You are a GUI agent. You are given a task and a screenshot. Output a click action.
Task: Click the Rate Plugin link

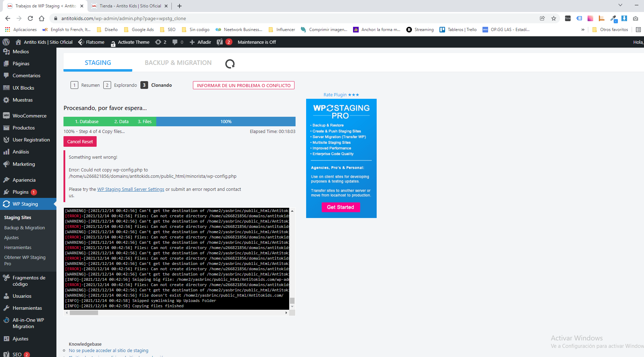(341, 95)
